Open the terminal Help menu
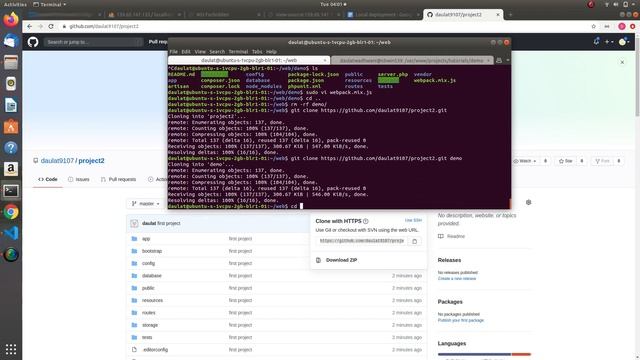The height and width of the screenshot is (360, 640). (271, 52)
